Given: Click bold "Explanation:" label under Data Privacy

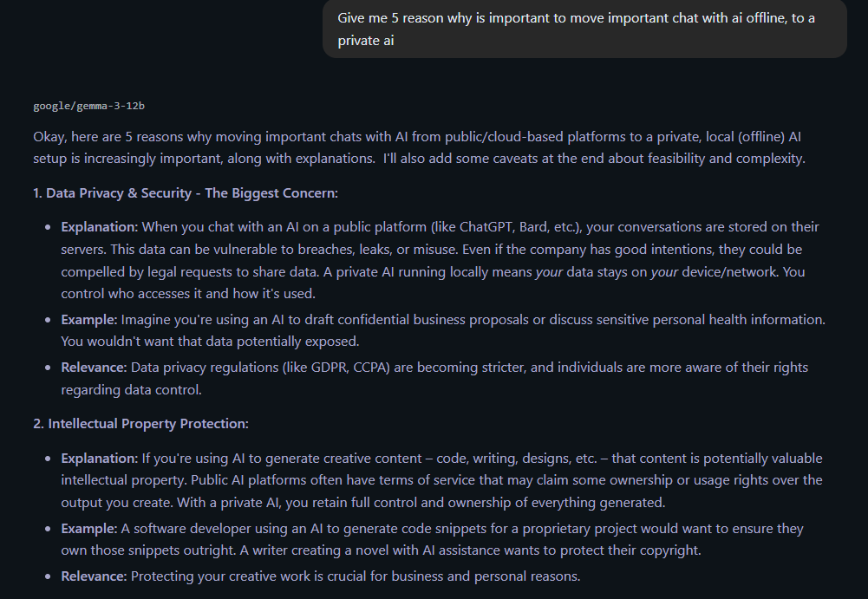Looking at the screenshot, I should 99,227.
